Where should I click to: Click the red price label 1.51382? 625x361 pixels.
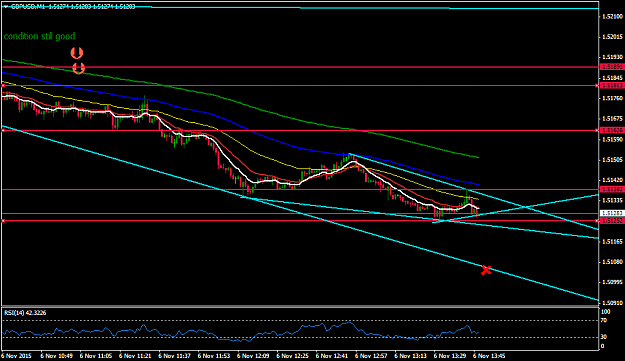613,190
